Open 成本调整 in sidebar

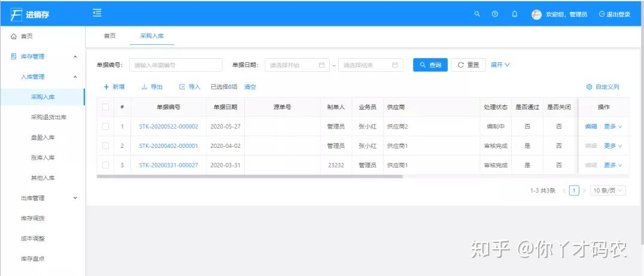click(x=33, y=238)
